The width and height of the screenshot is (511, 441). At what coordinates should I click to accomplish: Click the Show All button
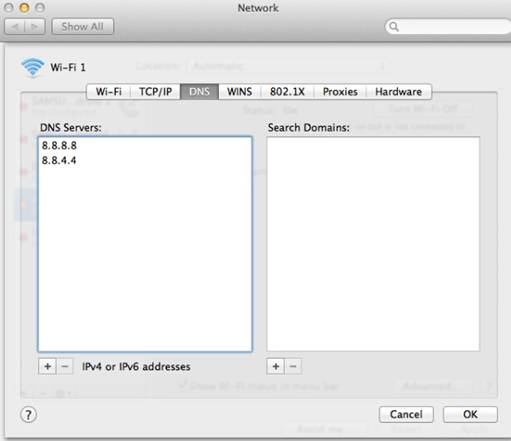pyautogui.click(x=83, y=27)
